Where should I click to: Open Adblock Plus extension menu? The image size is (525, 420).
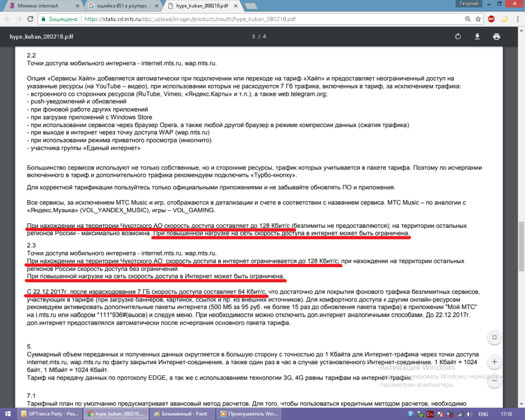point(491,19)
